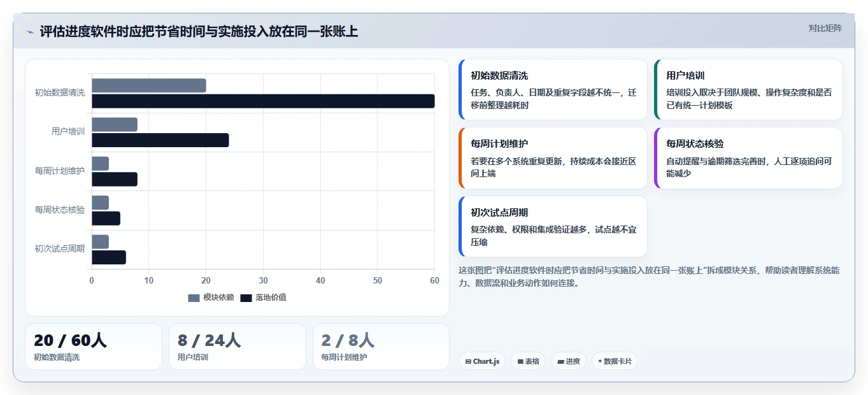Screen dimensions: 868x395
Task: Click the dark bar for 每周状态核验
Action: (x=106, y=219)
